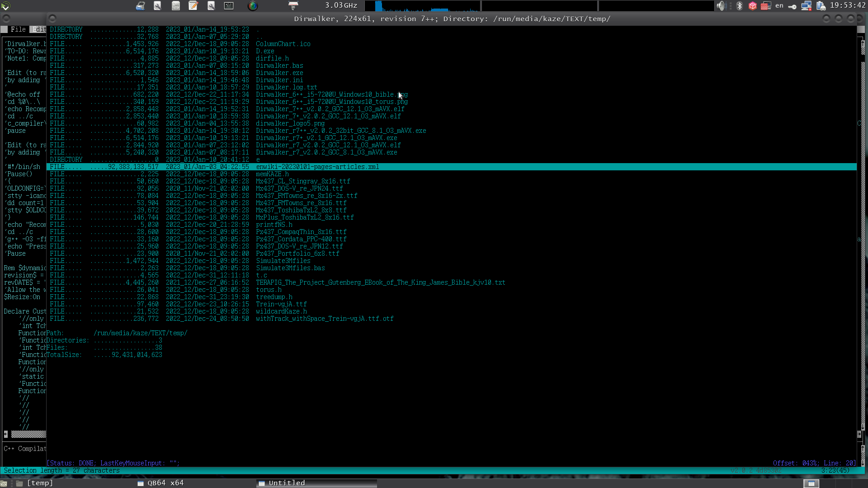Click the folder icon beside [temp] in taskbar
This screenshot has height=488, width=868.
[x=19, y=483]
